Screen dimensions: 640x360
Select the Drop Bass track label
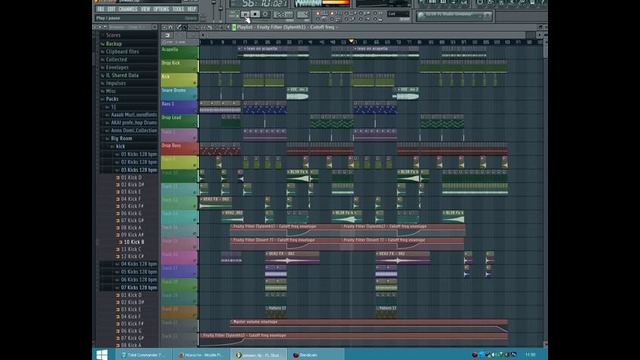(x=171, y=145)
